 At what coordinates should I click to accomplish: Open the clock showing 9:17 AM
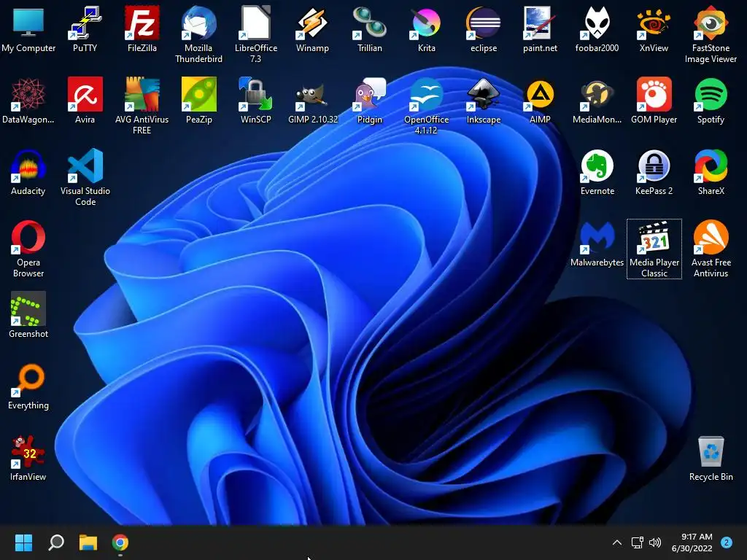point(692,542)
